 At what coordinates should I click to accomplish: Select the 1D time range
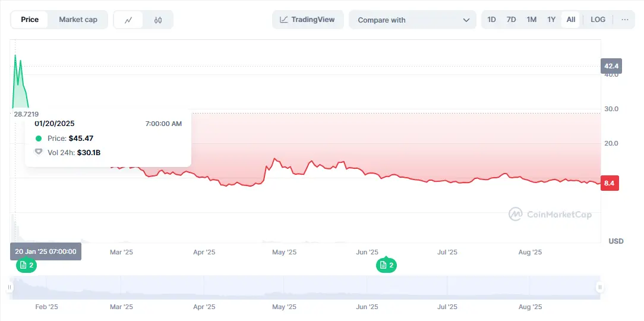tap(491, 20)
